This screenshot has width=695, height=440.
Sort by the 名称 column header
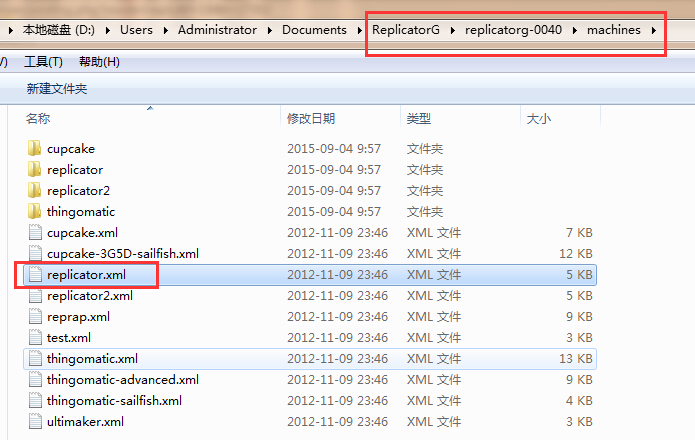click(38, 118)
